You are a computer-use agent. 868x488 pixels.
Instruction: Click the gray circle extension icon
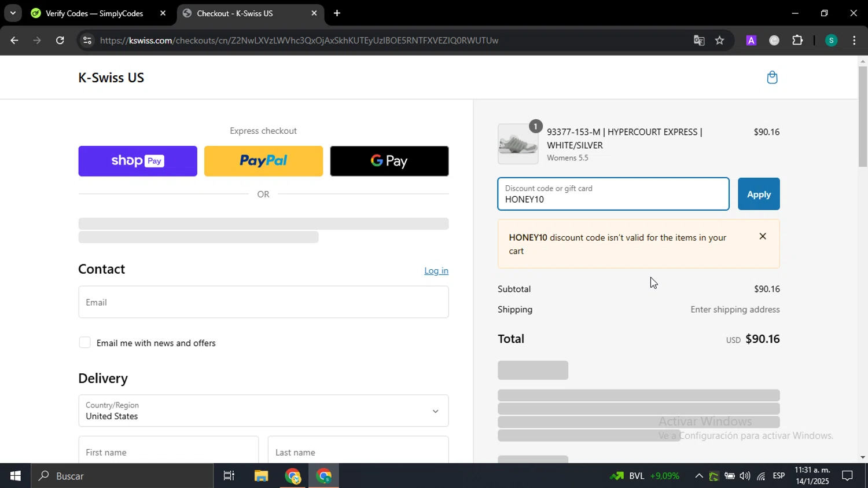point(774,41)
